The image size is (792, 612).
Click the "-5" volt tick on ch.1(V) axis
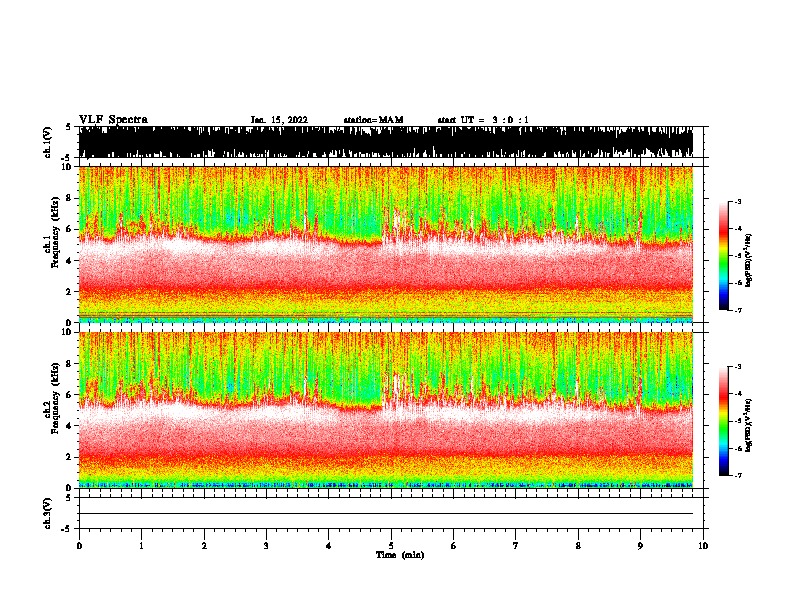click(67, 158)
